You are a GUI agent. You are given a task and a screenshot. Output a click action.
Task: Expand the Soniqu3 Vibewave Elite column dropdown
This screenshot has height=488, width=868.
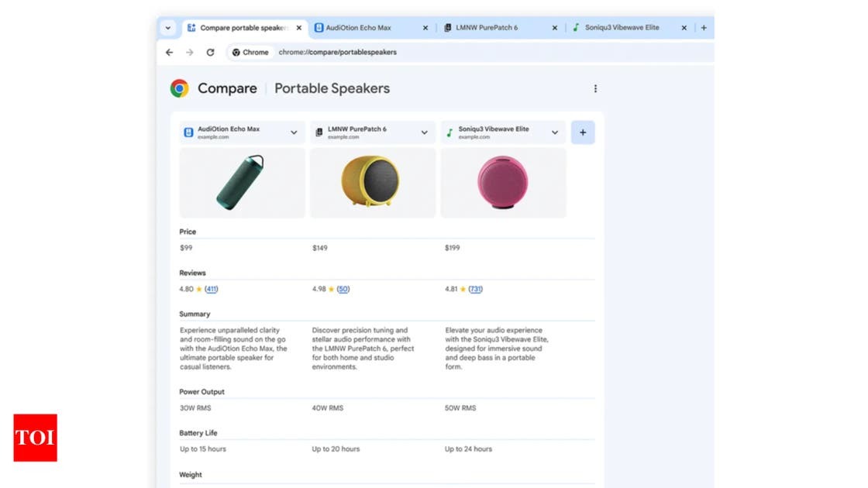(555, 132)
